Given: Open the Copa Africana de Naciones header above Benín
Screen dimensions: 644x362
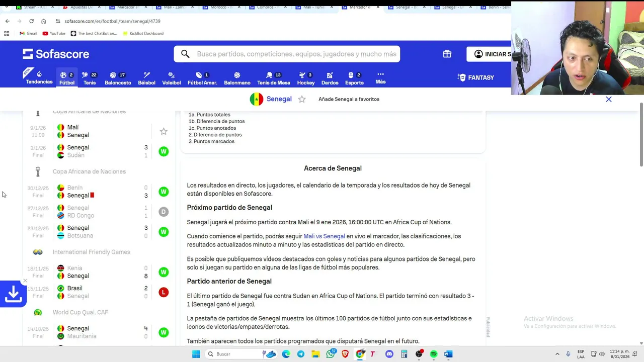Looking at the screenshot, I should [x=89, y=171].
